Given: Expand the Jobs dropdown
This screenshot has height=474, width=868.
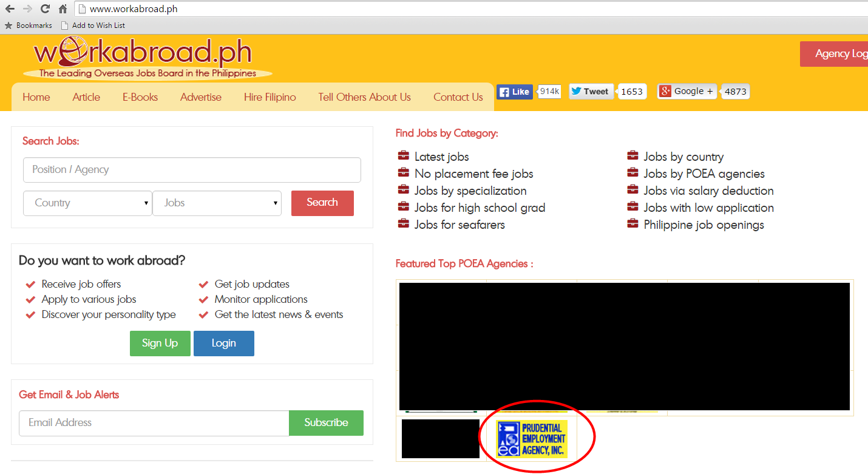Looking at the screenshot, I should 217,203.
